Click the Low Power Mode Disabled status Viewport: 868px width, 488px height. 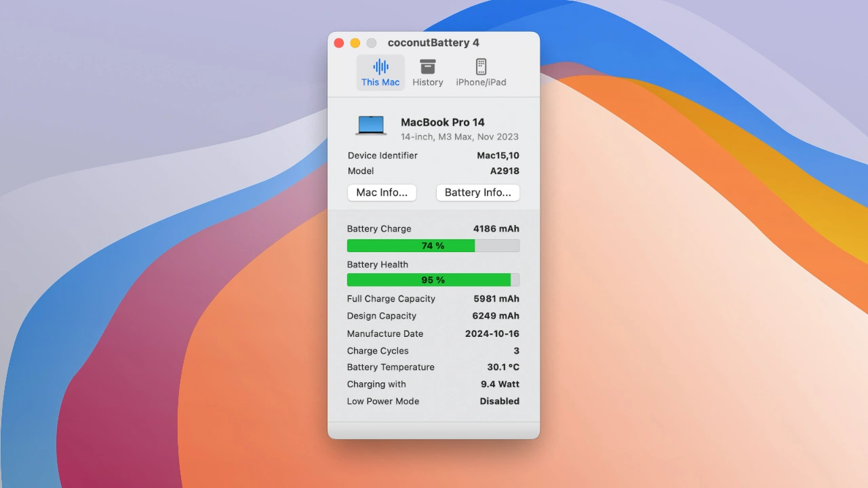coord(499,401)
